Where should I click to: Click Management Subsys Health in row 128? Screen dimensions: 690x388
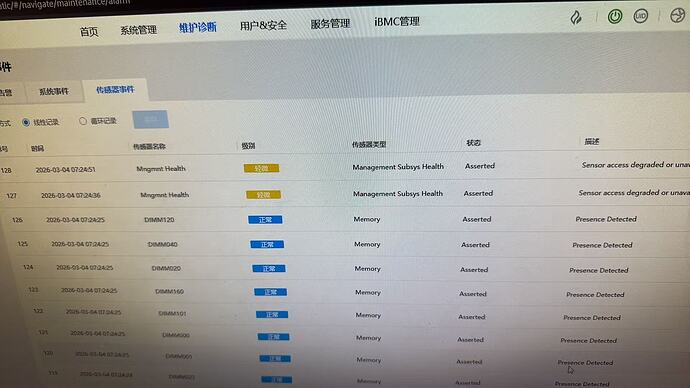pos(398,167)
